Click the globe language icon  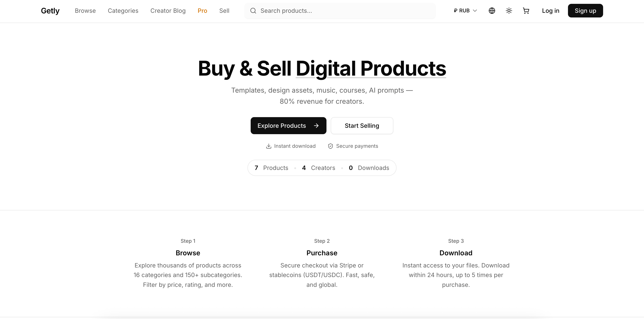pyautogui.click(x=492, y=11)
